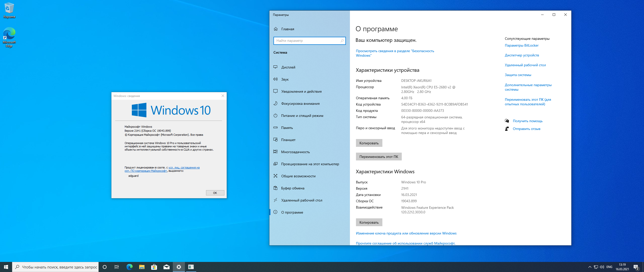Open Звук settings page
Image resolution: width=644 pixels, height=272 pixels.
[309, 79]
